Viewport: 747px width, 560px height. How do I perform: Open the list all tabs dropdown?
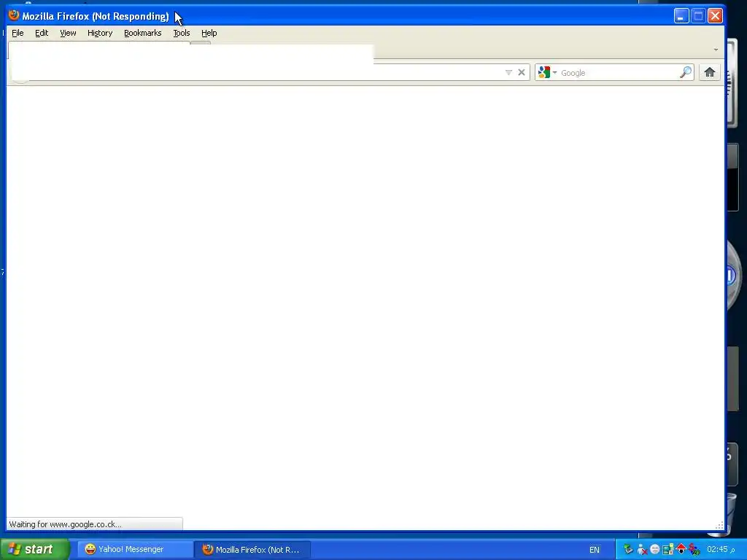coord(716,50)
